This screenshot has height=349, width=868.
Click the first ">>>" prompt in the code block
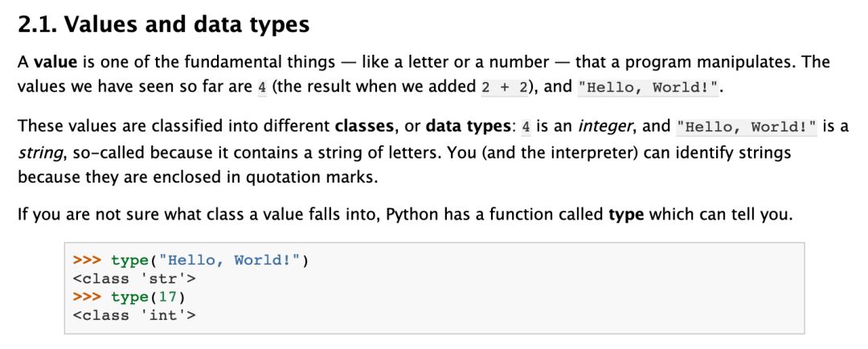point(87,261)
